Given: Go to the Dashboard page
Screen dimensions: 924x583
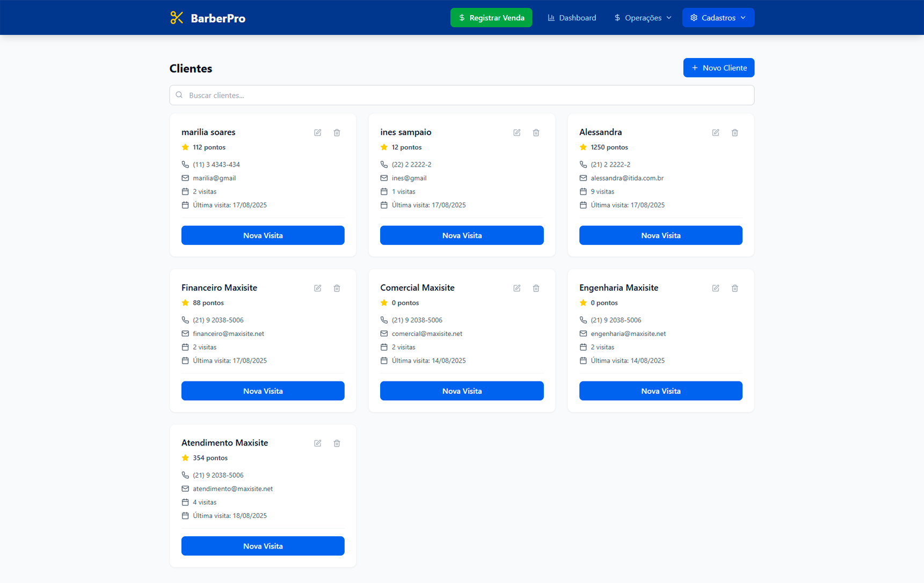Looking at the screenshot, I should point(572,18).
